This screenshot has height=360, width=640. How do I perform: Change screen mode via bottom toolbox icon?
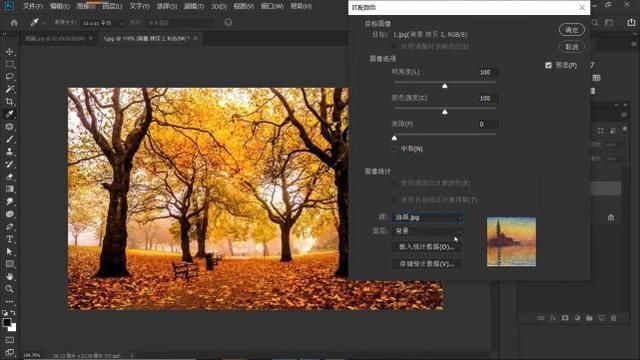pos(10,352)
